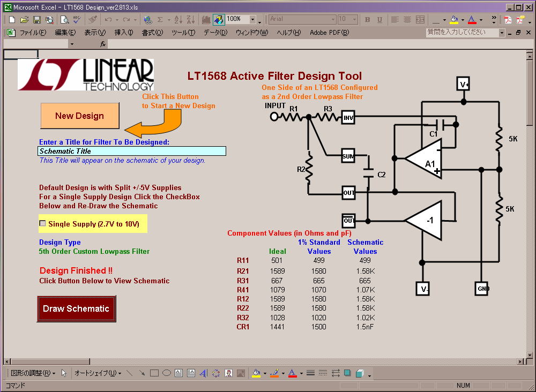Toggle the Drawing toolbar button
Screen dimensions: 536x392
219,20
